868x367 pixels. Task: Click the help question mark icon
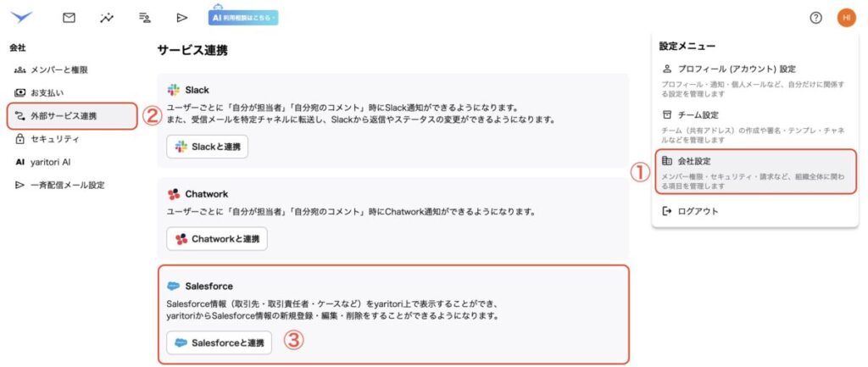pyautogui.click(x=815, y=18)
